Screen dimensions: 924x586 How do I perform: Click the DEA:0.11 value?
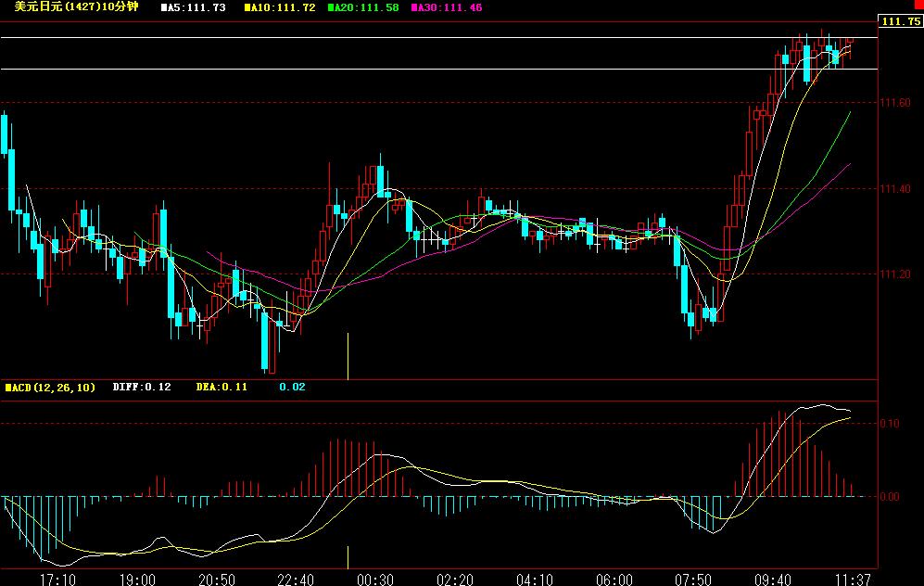(x=222, y=387)
